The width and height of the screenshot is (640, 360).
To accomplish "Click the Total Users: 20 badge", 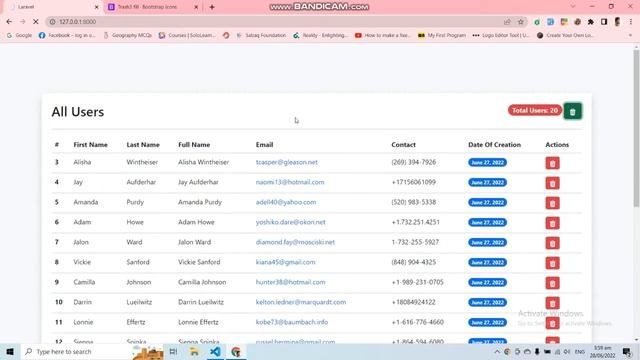I will pyautogui.click(x=535, y=110).
